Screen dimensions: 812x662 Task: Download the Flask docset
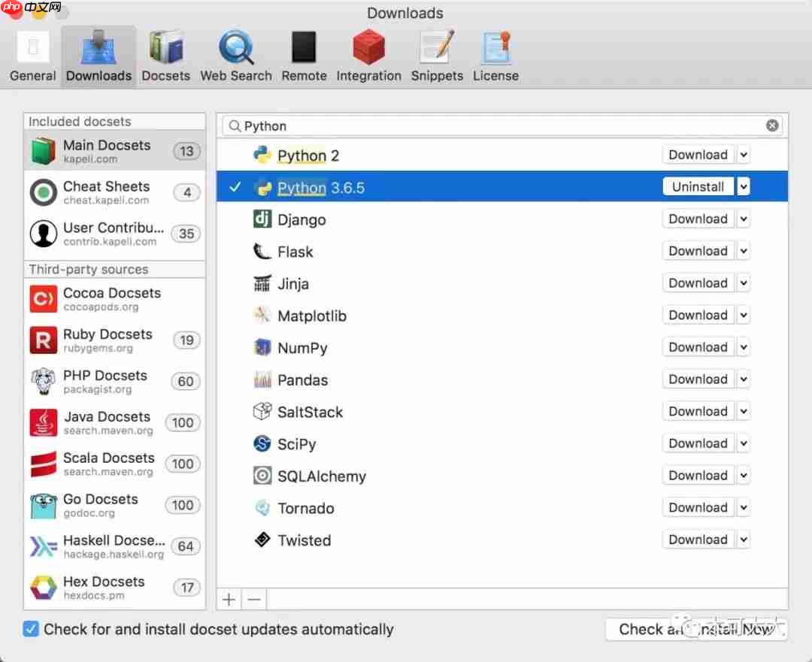698,251
